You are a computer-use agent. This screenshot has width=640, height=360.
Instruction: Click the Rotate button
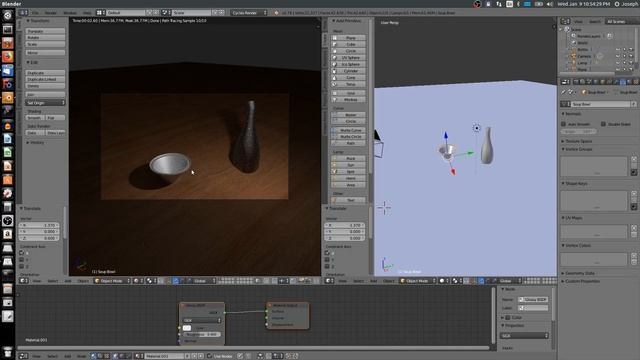pos(45,38)
